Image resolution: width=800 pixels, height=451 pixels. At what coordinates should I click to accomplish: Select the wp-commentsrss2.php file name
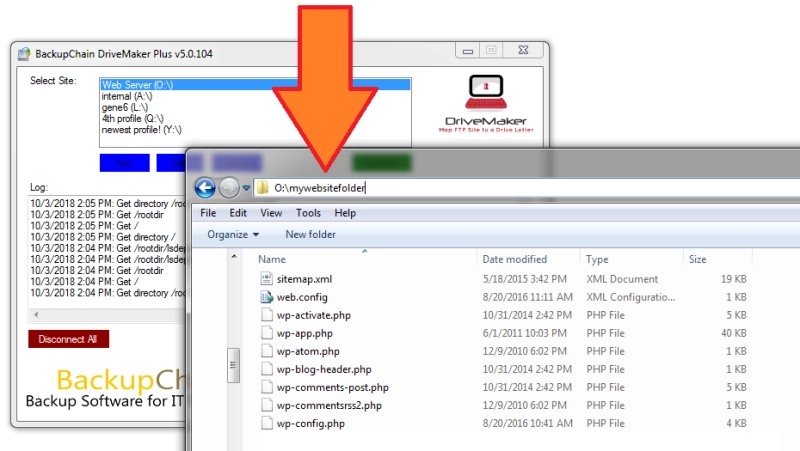coord(329,406)
